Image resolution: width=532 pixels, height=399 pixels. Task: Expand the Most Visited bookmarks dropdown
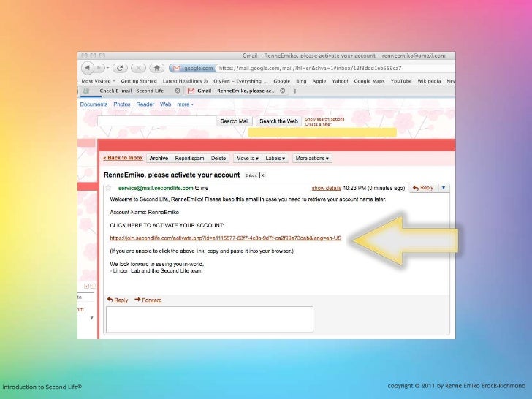point(99,81)
